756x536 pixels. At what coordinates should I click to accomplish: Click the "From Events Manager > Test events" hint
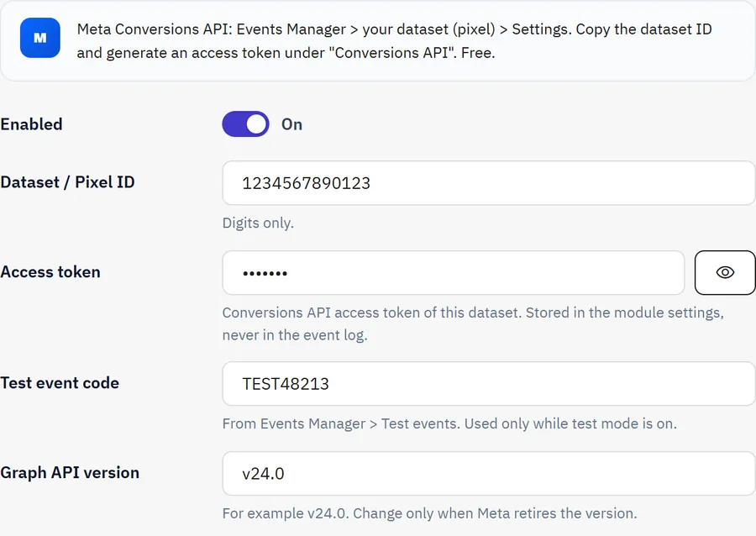pyautogui.click(x=449, y=423)
